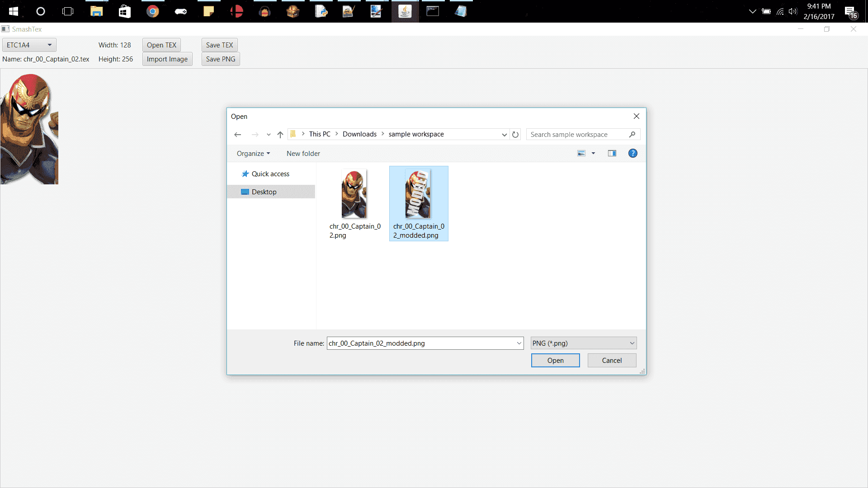Screen dimensions: 868x488
Task: Select the chr_00_Captain_02_modded.png file
Action: [419, 204]
